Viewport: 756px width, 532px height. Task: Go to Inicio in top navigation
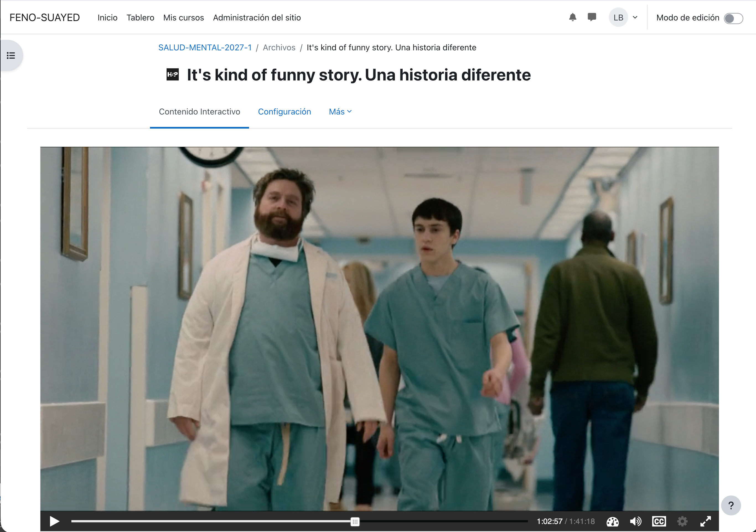pos(107,18)
